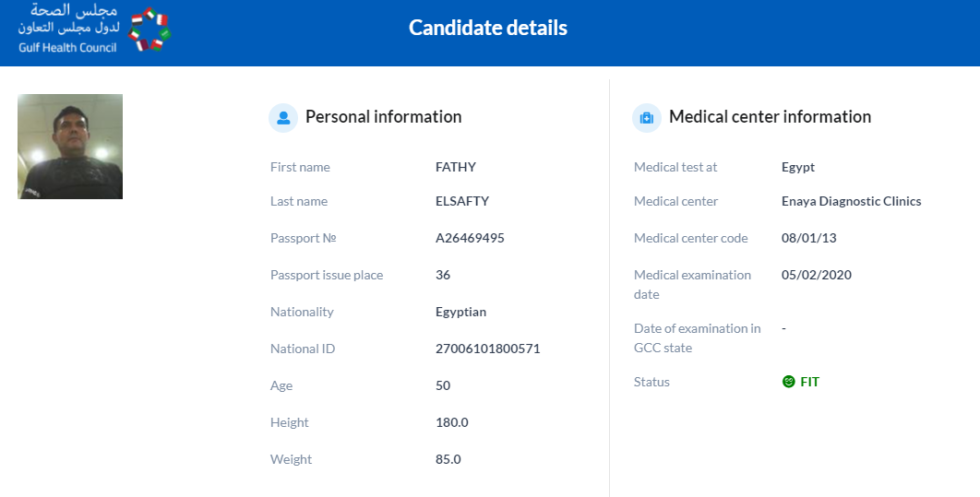The height and width of the screenshot is (497, 980).
Task: Open the candidate photo thumbnail
Action: pyautogui.click(x=70, y=147)
